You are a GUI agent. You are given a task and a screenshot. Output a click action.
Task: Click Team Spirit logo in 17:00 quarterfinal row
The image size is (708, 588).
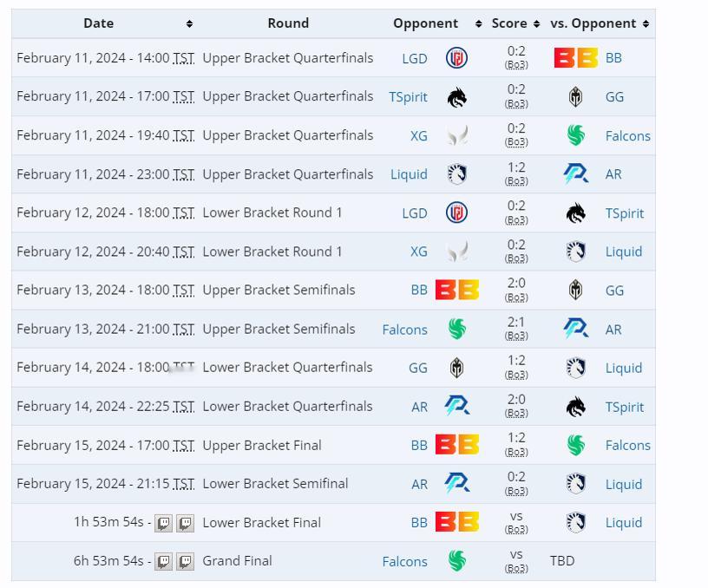pos(456,97)
